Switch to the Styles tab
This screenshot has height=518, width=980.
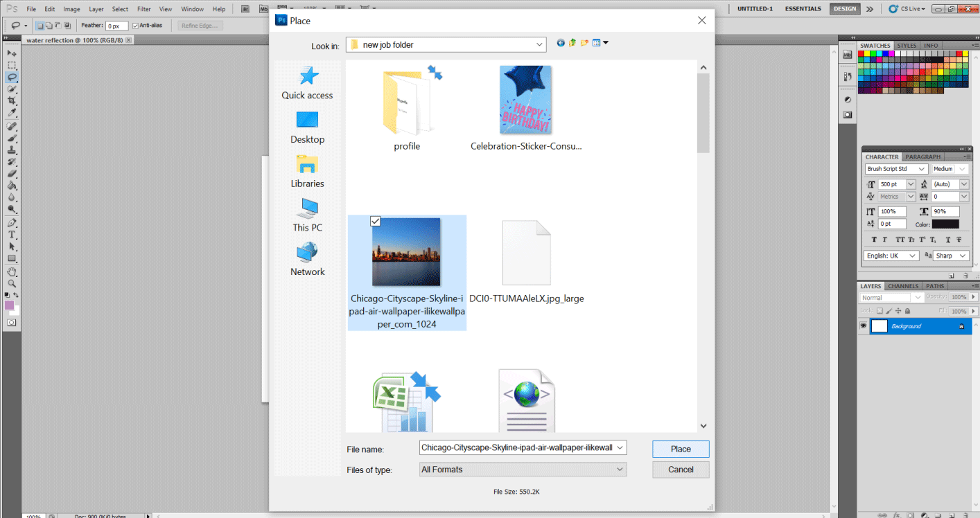(907, 46)
